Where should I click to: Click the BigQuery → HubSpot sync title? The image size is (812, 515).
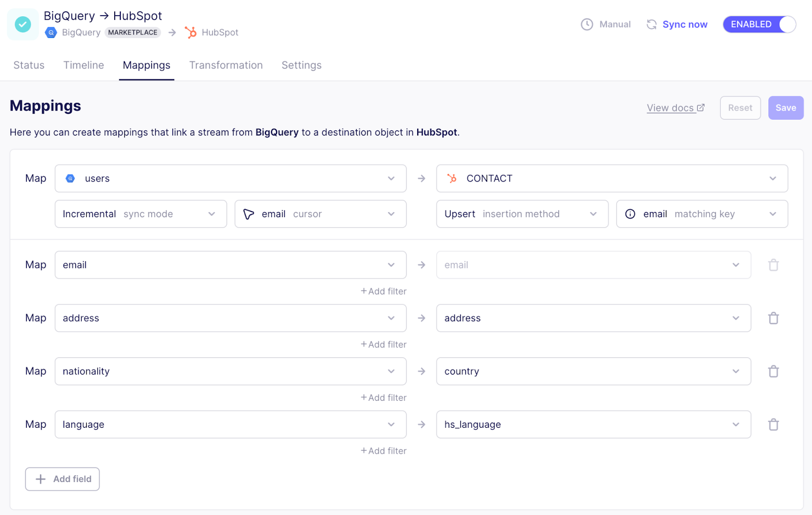click(103, 16)
